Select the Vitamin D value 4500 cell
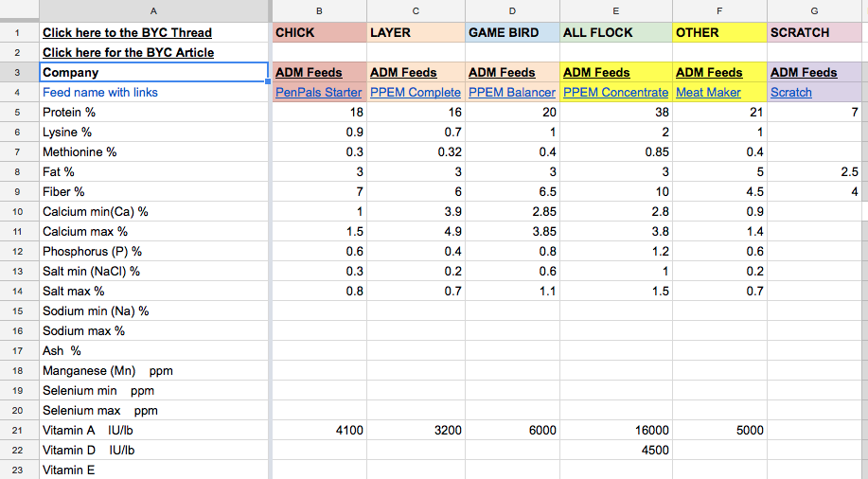Screen dimensions: 868x479 click(615, 451)
